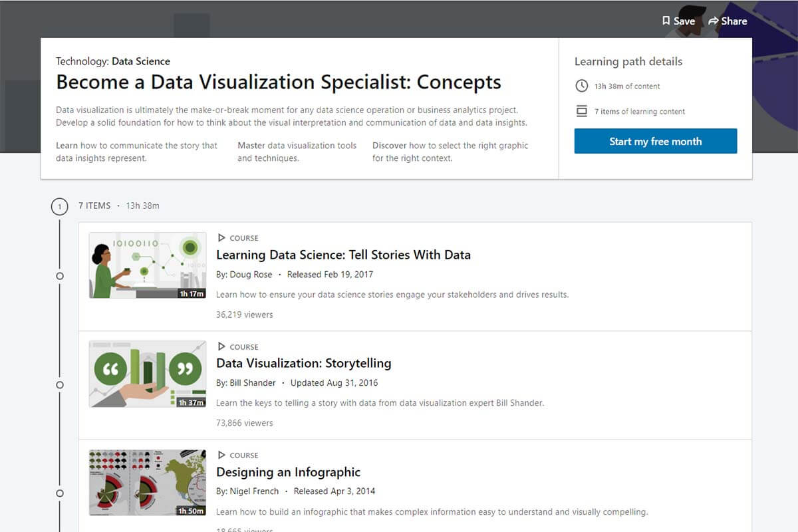Click the Released Apr 3, 2014 date
The height and width of the screenshot is (532, 798).
point(334,491)
